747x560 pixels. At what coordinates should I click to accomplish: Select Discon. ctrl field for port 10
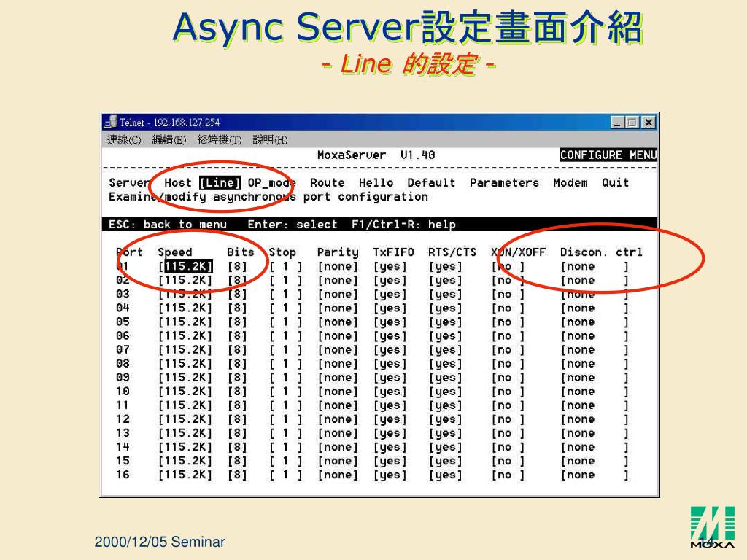click(x=595, y=392)
